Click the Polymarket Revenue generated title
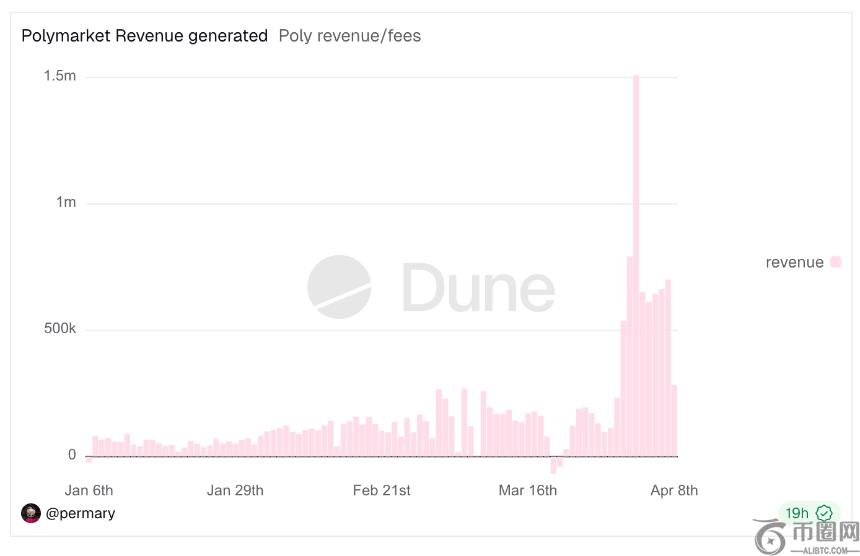 point(145,36)
